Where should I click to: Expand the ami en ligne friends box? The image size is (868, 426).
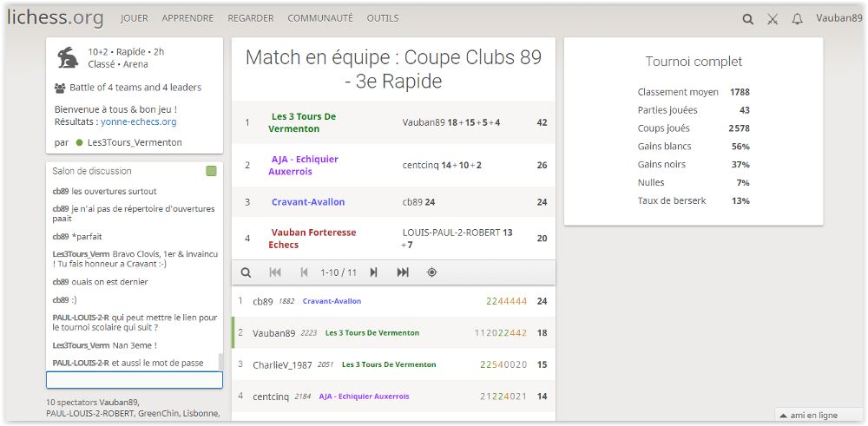820,416
